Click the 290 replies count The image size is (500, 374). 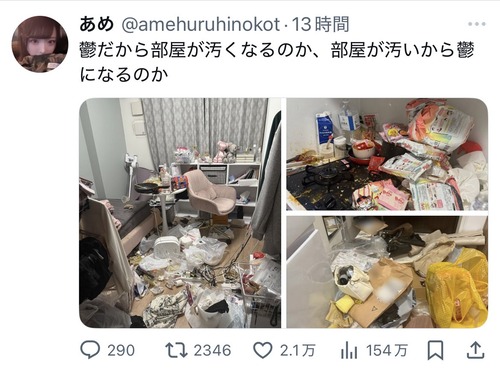[x=121, y=351]
